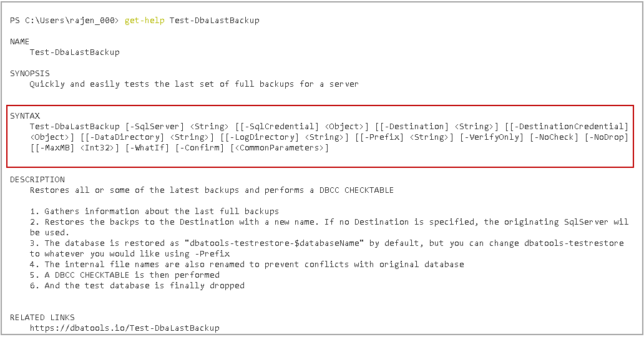
Task: Click the get-help command in the prompt
Action: pos(144,21)
